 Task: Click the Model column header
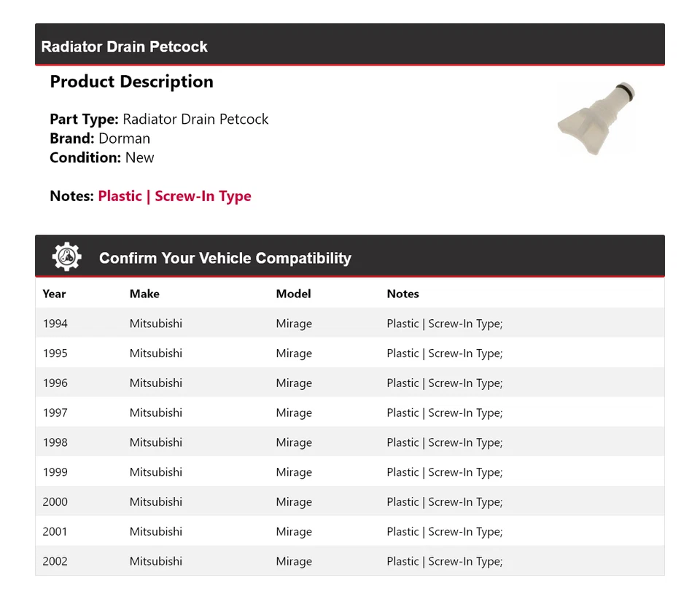293,294
